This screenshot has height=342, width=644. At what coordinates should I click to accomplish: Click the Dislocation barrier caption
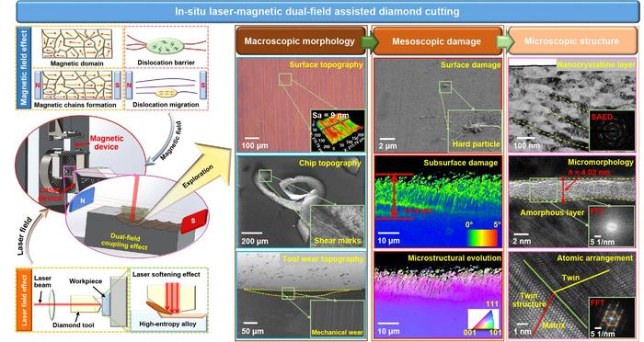[166, 63]
